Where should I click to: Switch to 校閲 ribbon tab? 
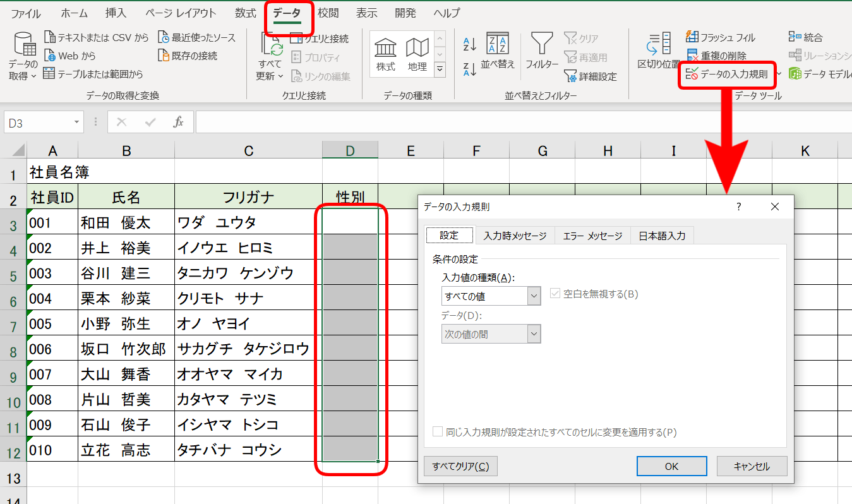pos(328,13)
